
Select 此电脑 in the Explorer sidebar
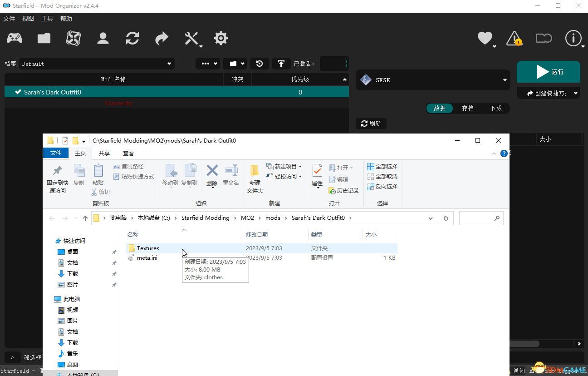click(67, 299)
